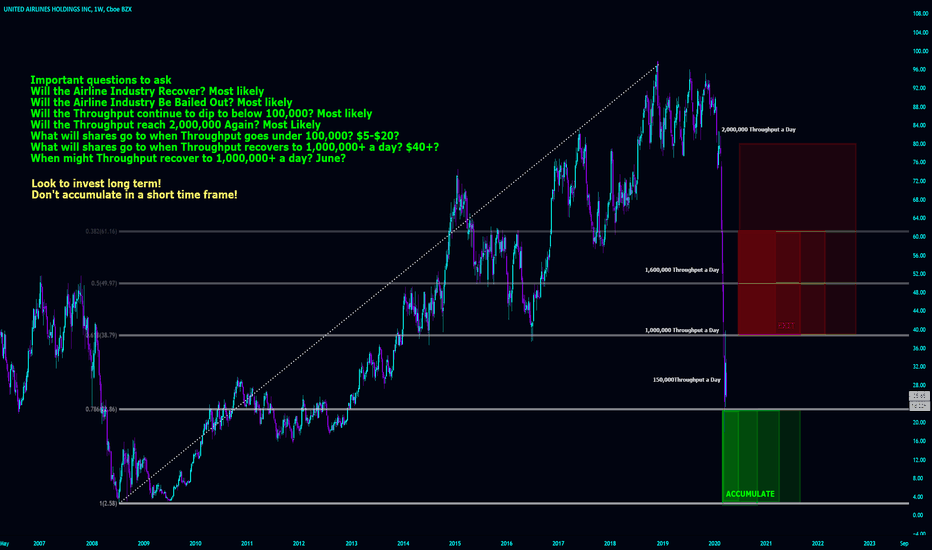Select the 2022 label on time axis

pos(818,543)
